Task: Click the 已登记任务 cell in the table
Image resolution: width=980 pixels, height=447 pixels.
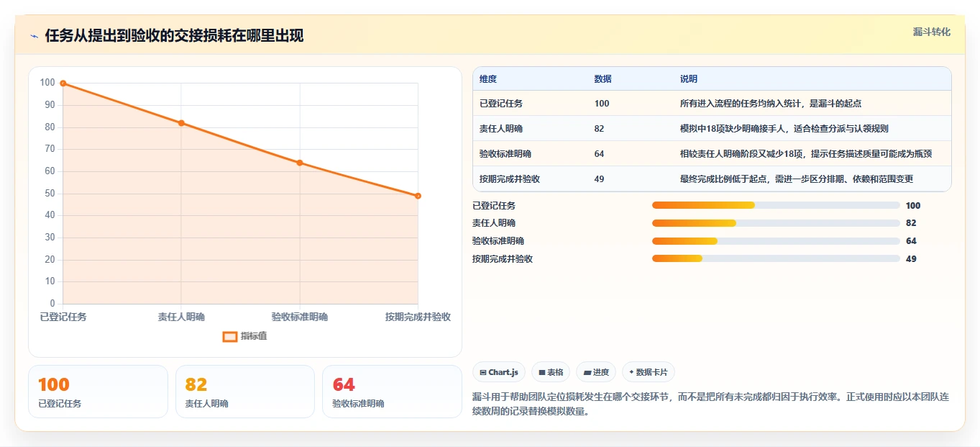Action: click(x=501, y=104)
